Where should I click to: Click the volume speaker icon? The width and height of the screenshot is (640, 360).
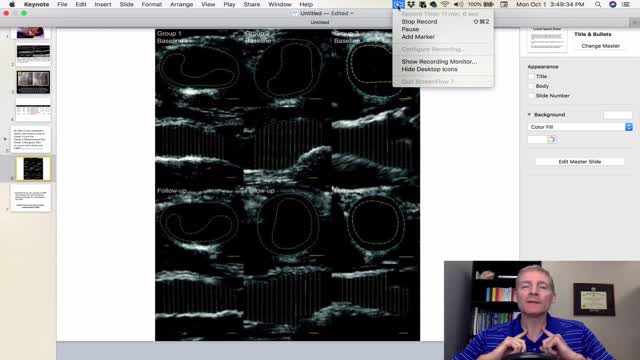tap(458, 4)
